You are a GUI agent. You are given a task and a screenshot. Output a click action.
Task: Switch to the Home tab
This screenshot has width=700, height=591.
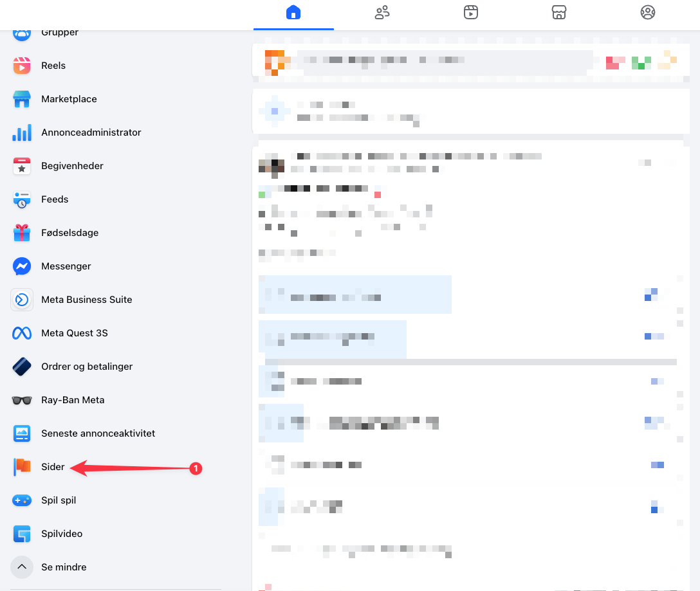tap(293, 12)
